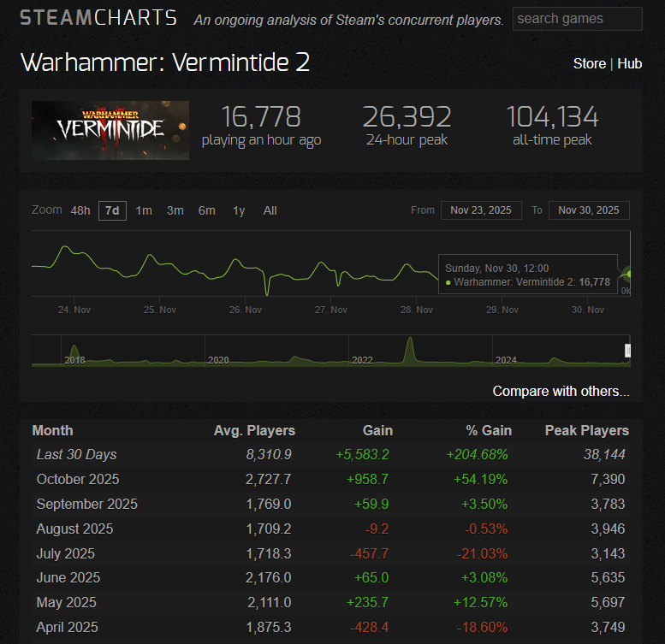Select the +958.7 gain value
The image size is (665, 644).
pos(367,479)
